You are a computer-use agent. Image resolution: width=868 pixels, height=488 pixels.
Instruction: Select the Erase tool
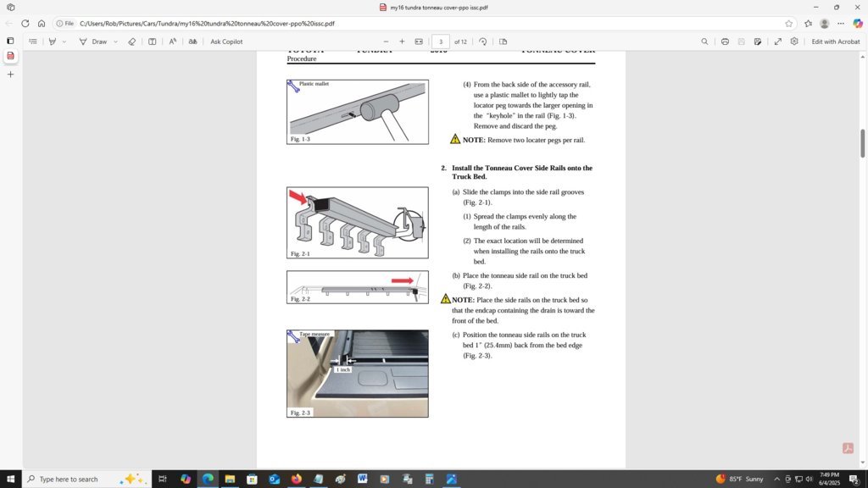tap(131, 42)
